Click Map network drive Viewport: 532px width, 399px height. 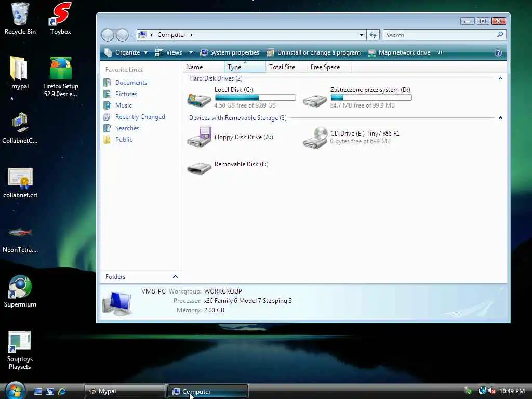(x=400, y=52)
